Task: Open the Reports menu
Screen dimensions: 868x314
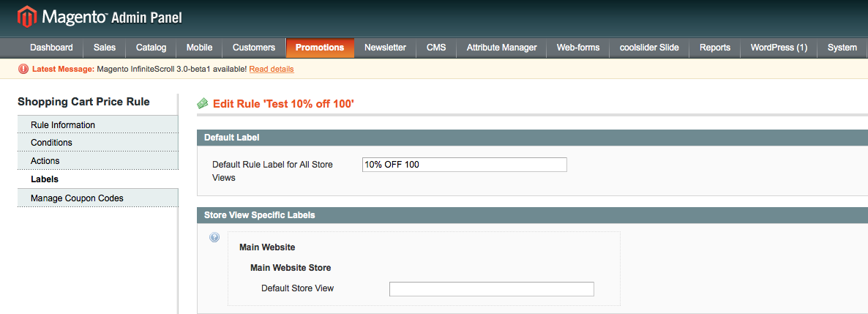Action: [x=714, y=48]
